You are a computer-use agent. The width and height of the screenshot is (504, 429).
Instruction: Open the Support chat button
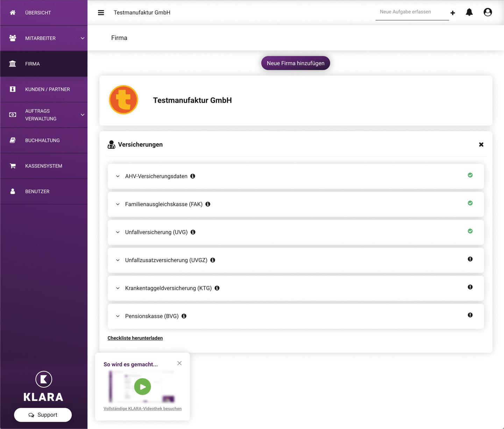43,415
